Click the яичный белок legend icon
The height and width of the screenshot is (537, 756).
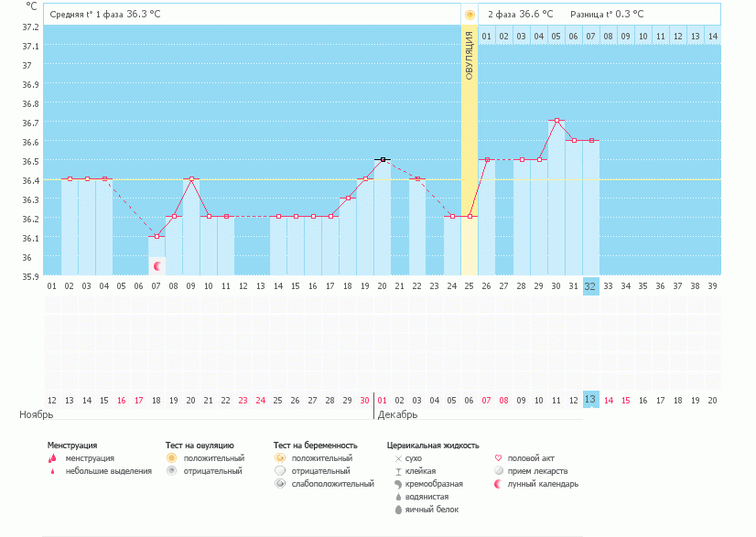click(x=398, y=510)
